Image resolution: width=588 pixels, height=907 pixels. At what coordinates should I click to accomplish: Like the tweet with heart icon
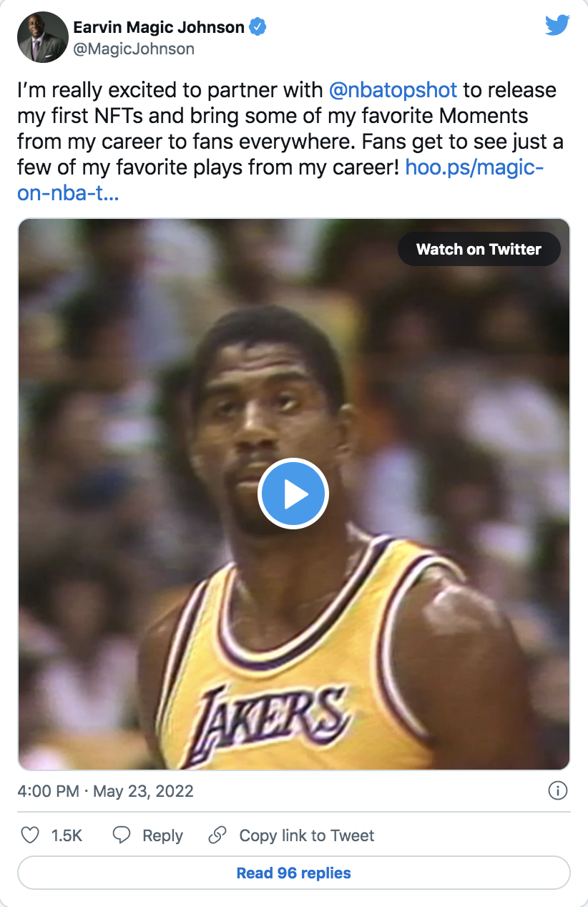coord(29,835)
